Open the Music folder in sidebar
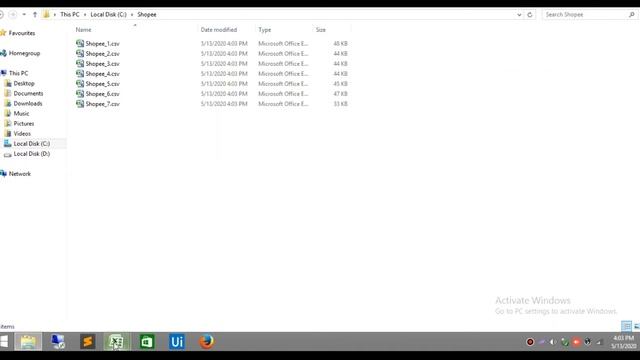The width and height of the screenshot is (640, 360). click(x=21, y=113)
